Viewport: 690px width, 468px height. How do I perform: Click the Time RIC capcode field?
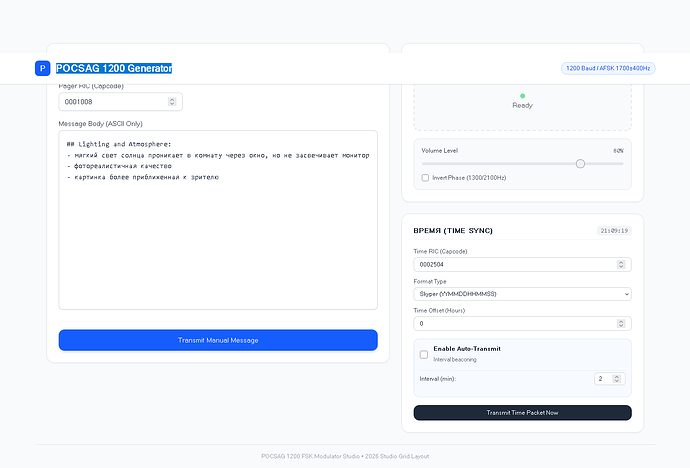click(x=522, y=264)
